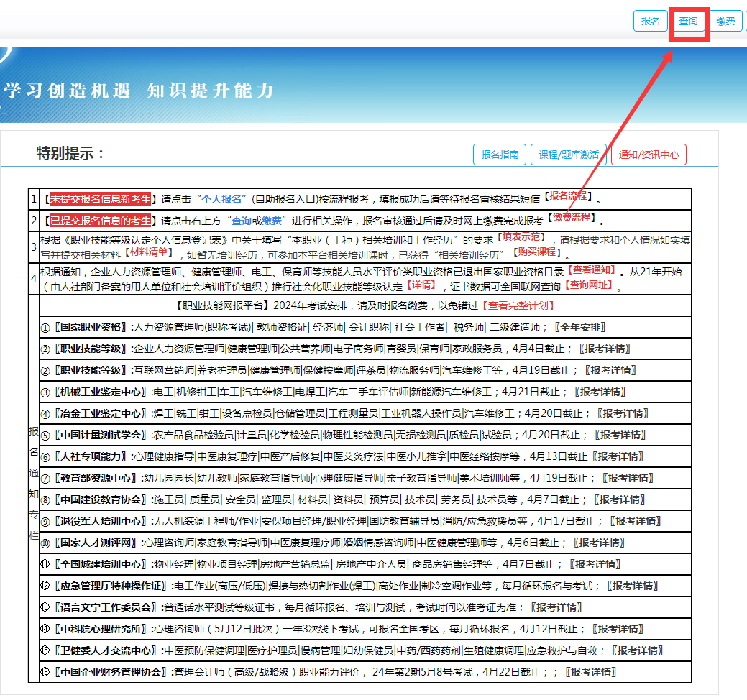Viewport: 747px width, 700px height.
Task: Click the highlighted 已提交报名信息的考生 label
Action: [101, 221]
